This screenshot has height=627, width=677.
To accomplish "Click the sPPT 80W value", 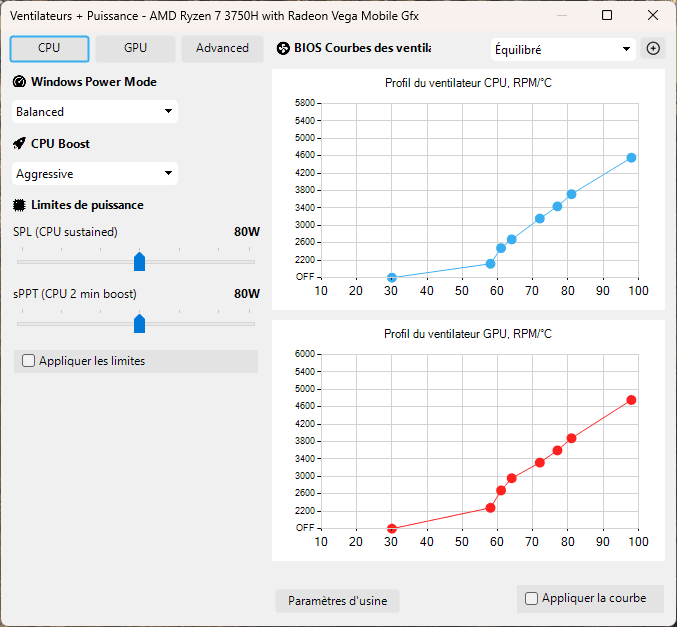I will 247,294.
